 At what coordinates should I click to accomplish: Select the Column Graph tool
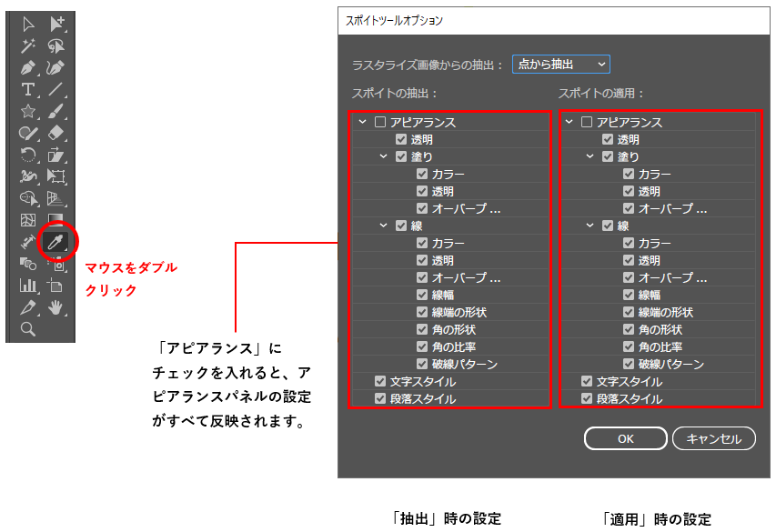(x=28, y=286)
